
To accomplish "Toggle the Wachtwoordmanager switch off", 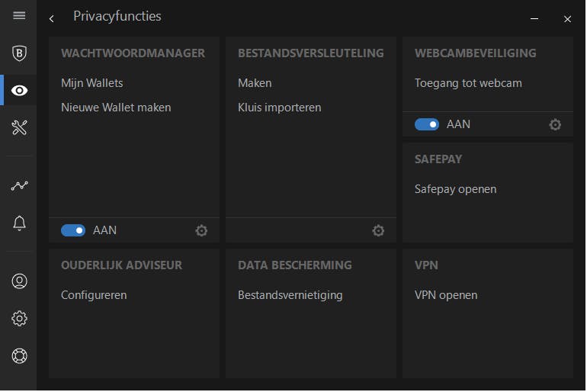I will click(73, 230).
